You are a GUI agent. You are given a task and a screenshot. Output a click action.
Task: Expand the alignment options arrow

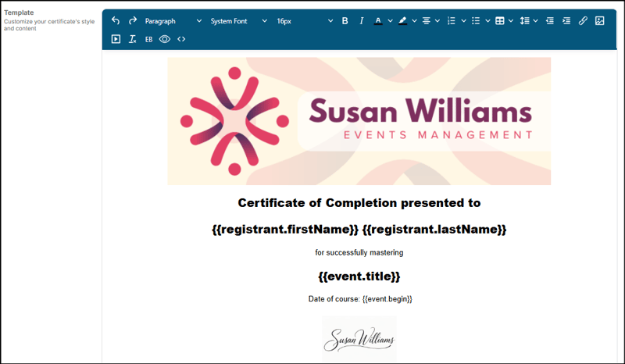pyautogui.click(x=437, y=21)
